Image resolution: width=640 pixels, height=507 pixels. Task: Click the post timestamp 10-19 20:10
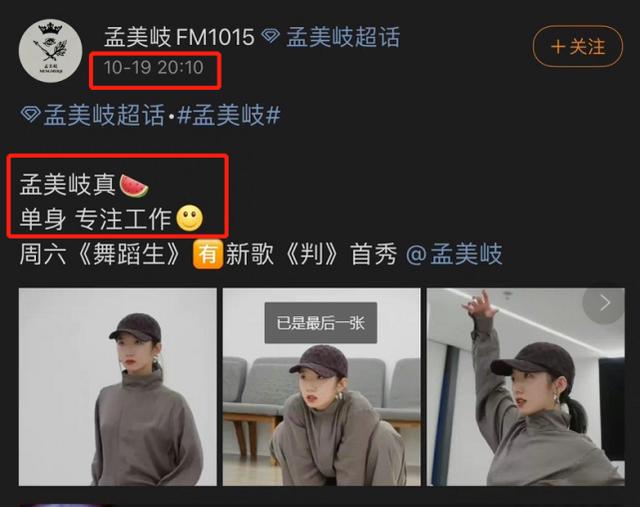pos(153,68)
